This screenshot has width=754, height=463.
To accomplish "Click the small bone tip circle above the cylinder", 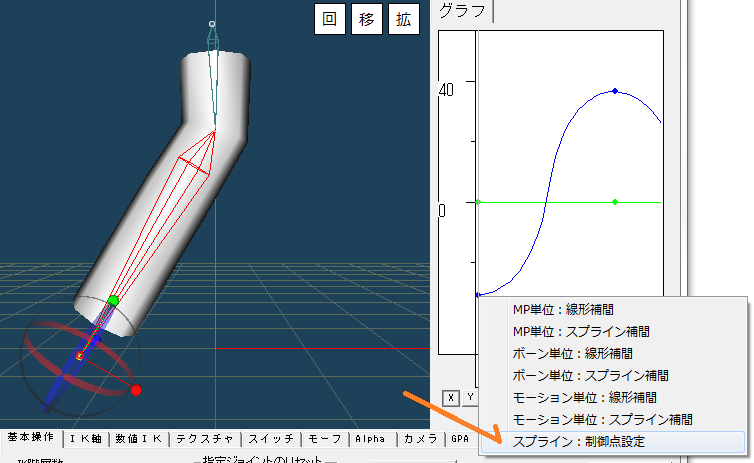I will pyautogui.click(x=211, y=23).
